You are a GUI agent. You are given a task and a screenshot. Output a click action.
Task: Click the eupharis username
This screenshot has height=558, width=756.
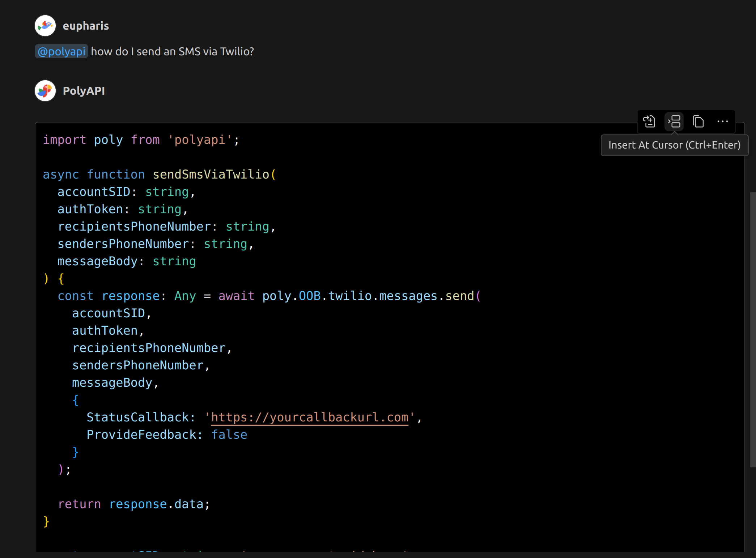click(x=86, y=26)
